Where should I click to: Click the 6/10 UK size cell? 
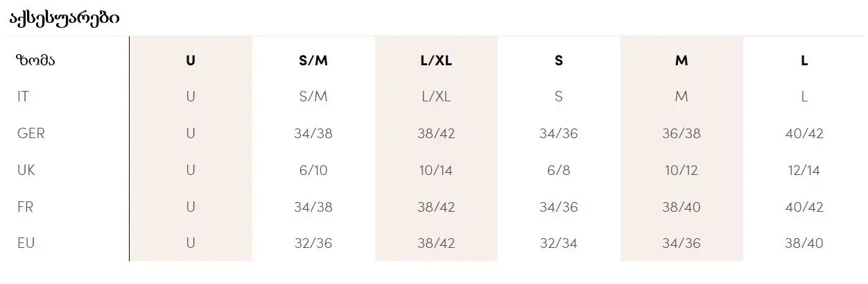(x=313, y=170)
